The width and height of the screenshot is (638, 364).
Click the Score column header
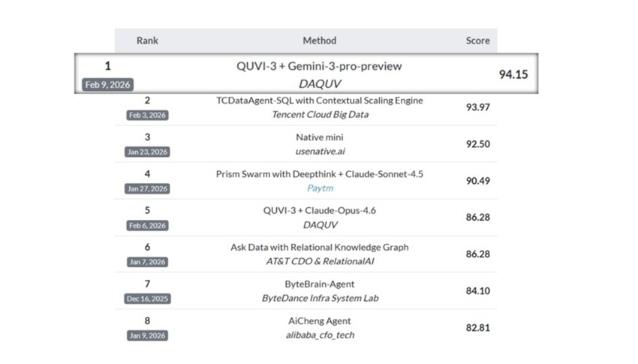click(x=477, y=41)
